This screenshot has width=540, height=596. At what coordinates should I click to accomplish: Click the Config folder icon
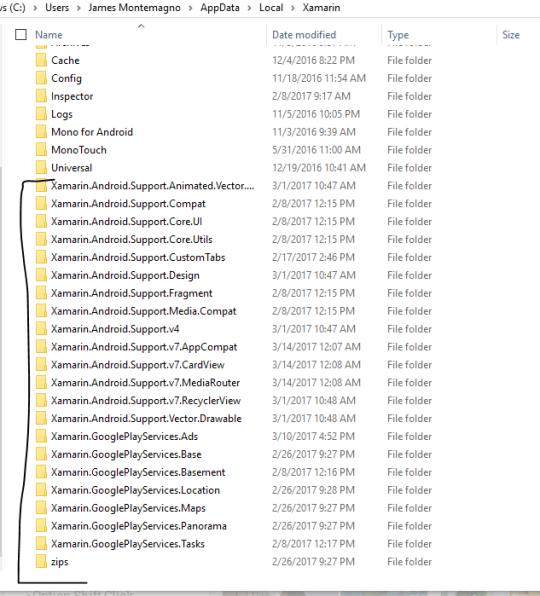coord(41,78)
